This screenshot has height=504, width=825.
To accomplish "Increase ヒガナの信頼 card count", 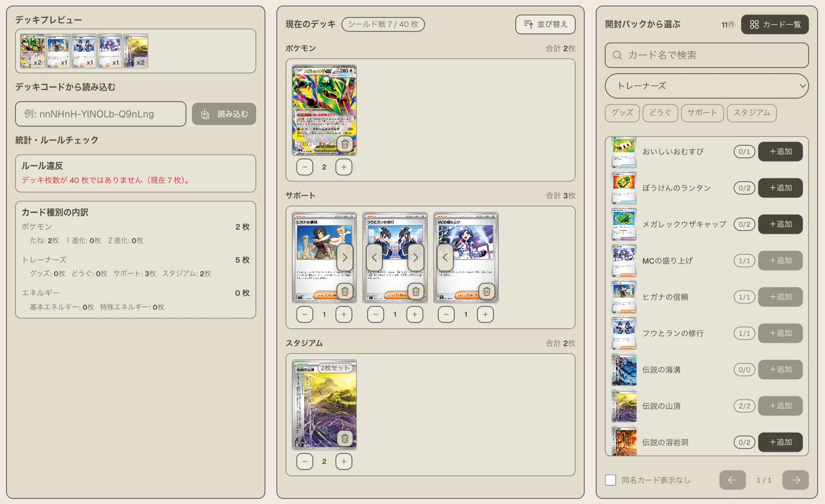I will (344, 314).
